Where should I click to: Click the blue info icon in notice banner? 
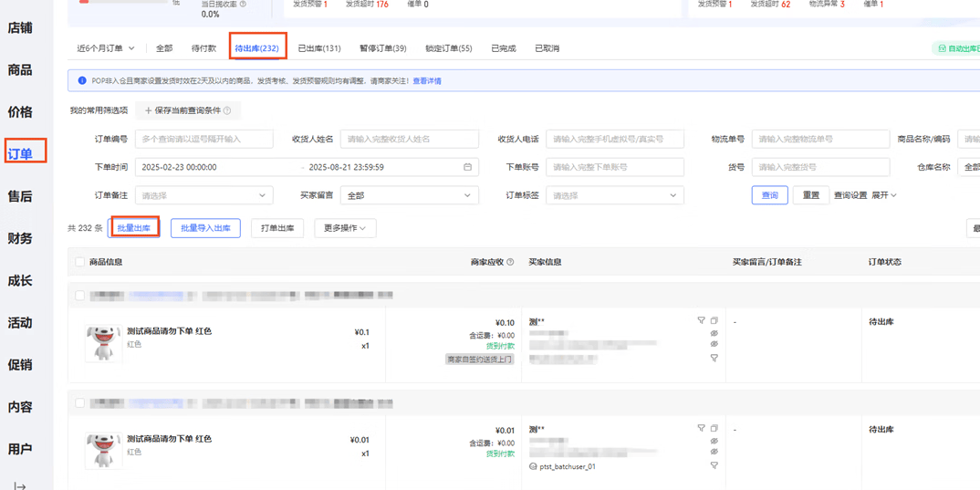pos(81,81)
